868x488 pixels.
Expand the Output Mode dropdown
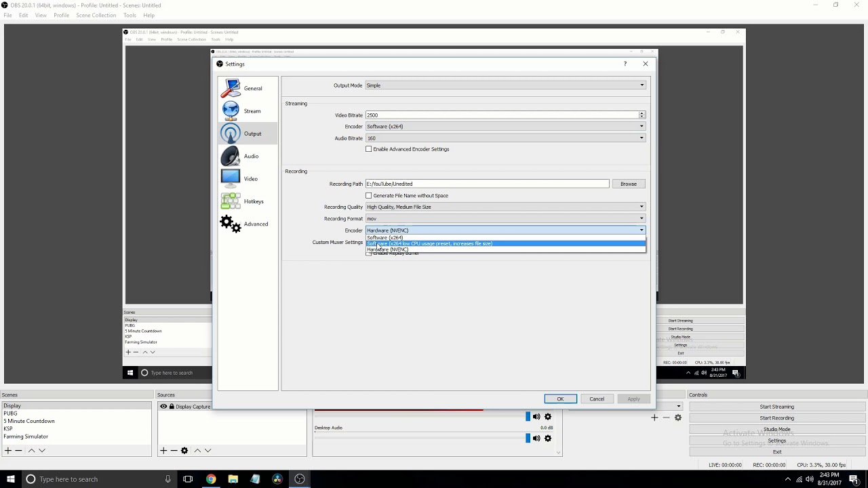(505, 85)
